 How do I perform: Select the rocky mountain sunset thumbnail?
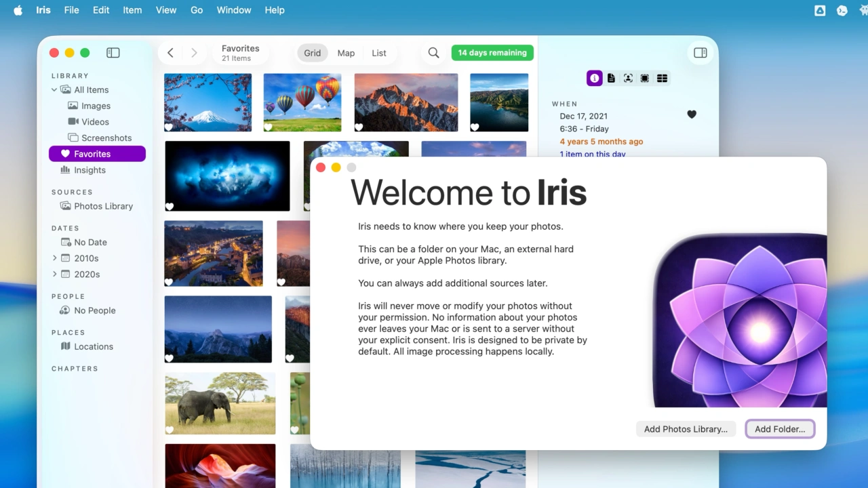coord(406,102)
